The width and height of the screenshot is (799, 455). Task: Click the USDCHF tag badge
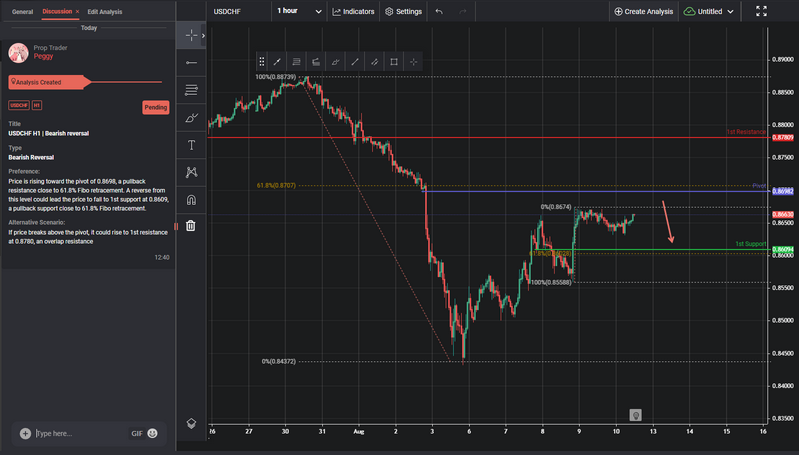coord(19,105)
